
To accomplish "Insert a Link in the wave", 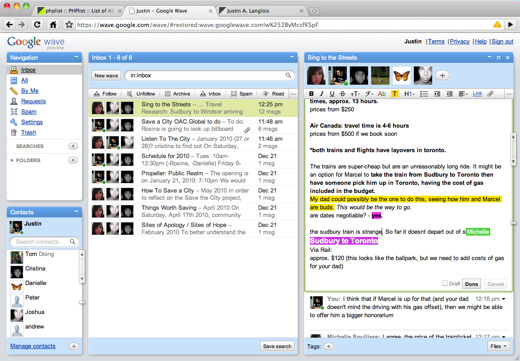I will pos(477,94).
